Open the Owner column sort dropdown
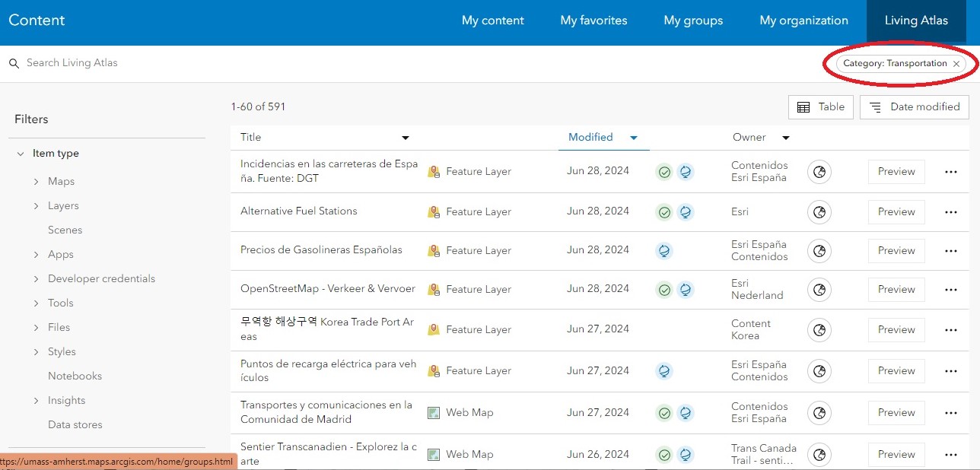980x470 pixels. (x=786, y=138)
